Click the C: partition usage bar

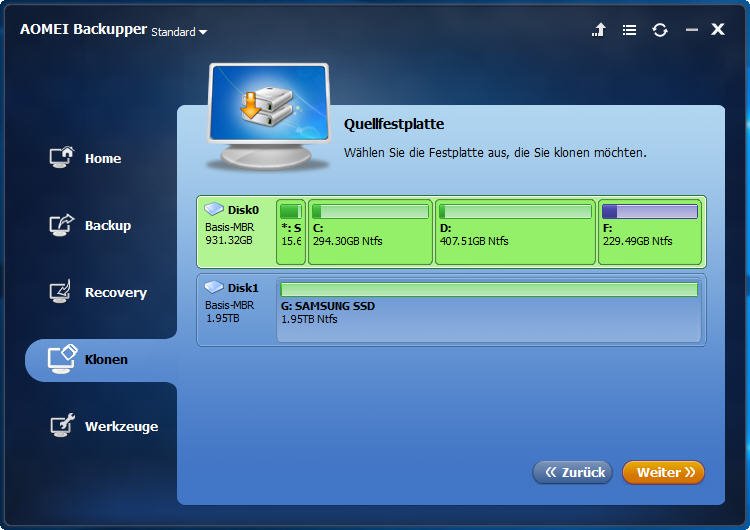370,211
